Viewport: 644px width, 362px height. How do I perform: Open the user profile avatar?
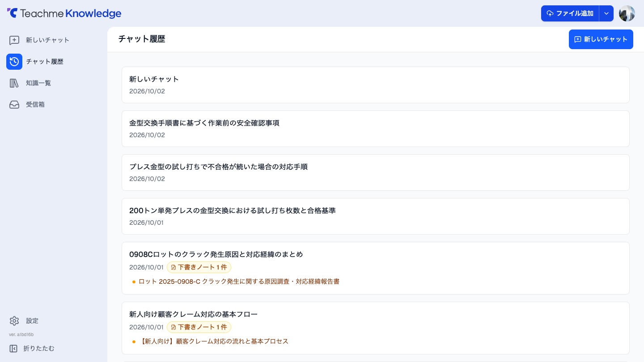tap(627, 13)
